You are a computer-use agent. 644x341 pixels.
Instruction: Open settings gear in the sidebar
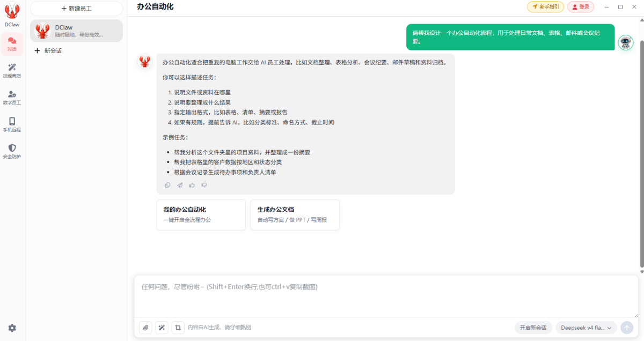[x=12, y=328]
